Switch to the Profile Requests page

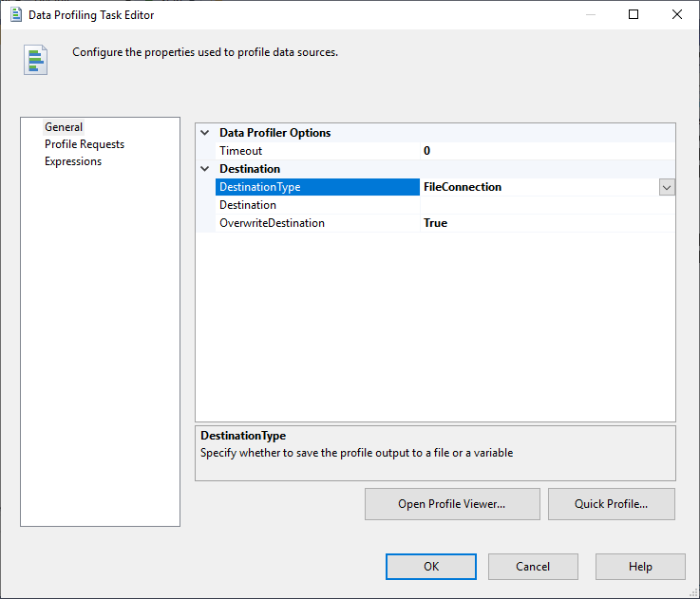(85, 144)
